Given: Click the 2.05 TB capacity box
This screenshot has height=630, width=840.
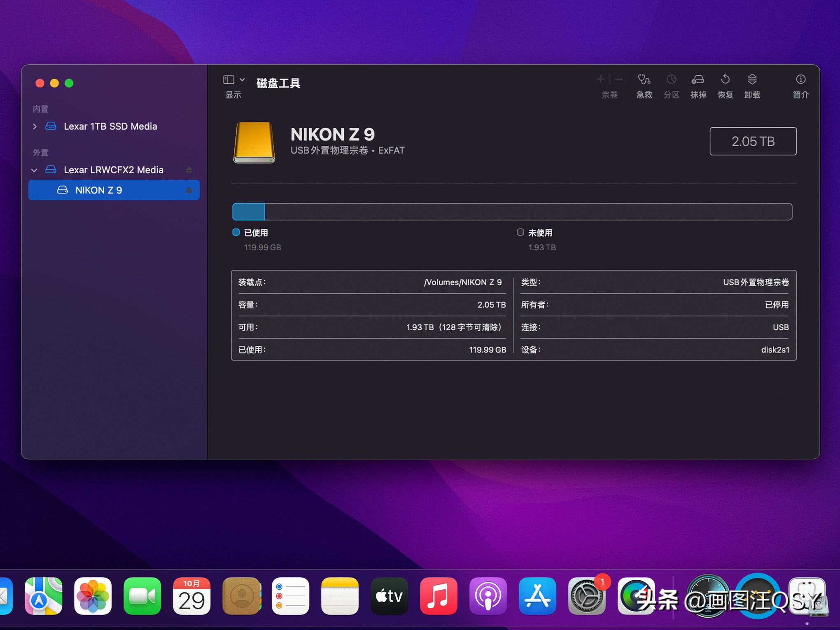Looking at the screenshot, I should (x=753, y=141).
